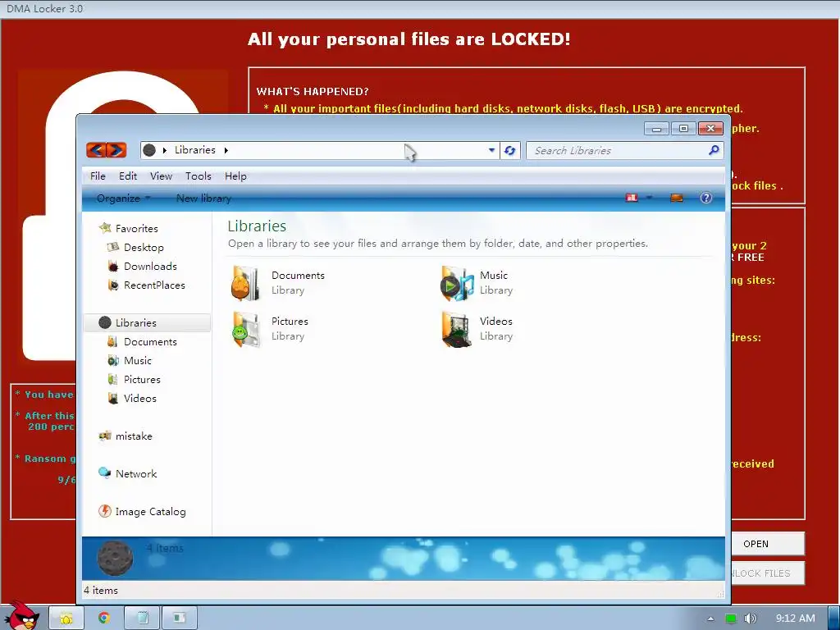Open the Help question mark icon

[706, 198]
